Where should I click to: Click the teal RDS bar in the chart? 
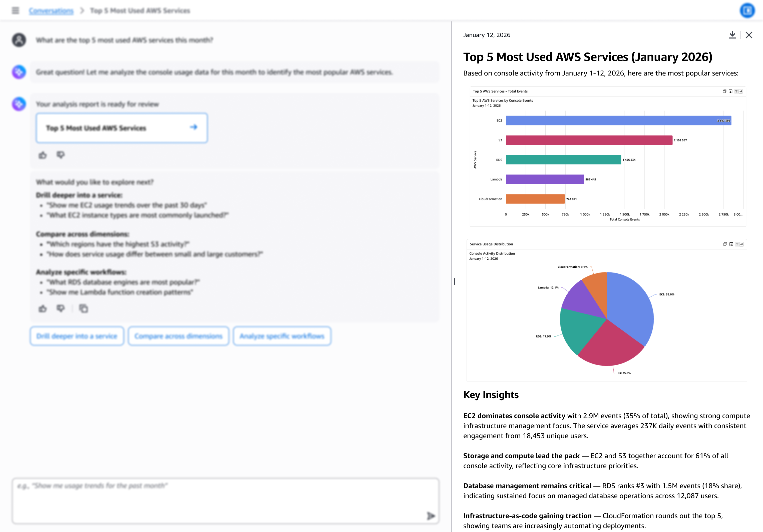(x=564, y=160)
